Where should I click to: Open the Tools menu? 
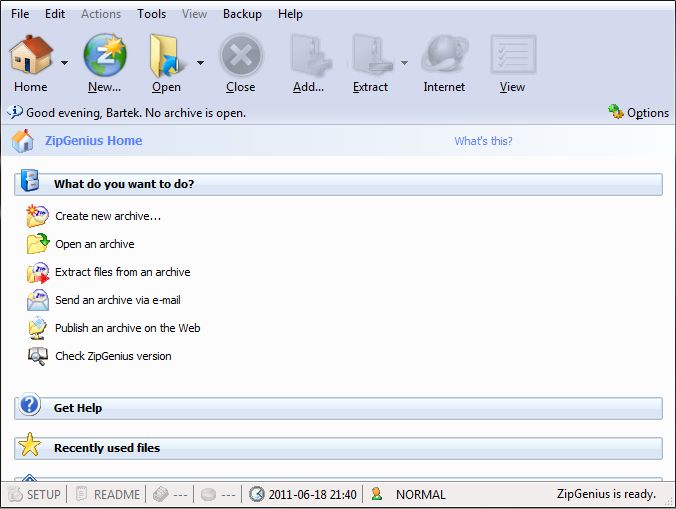151,14
